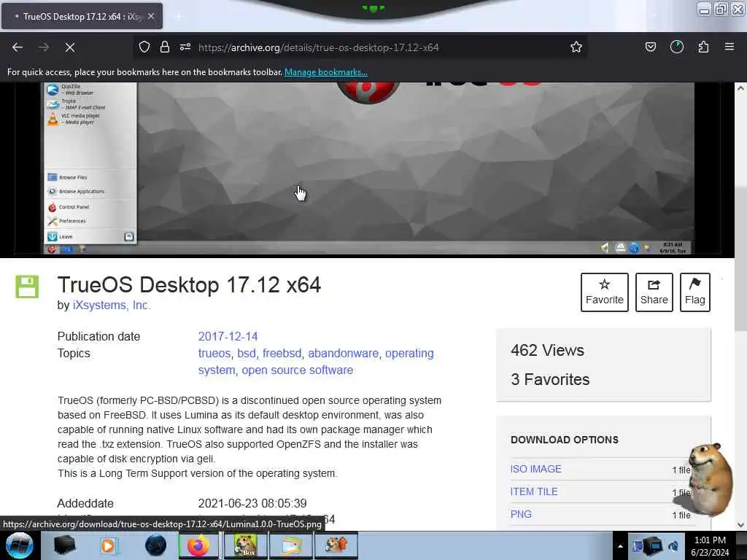
Task: Open the orange arrow taskbar app
Action: [336, 545]
